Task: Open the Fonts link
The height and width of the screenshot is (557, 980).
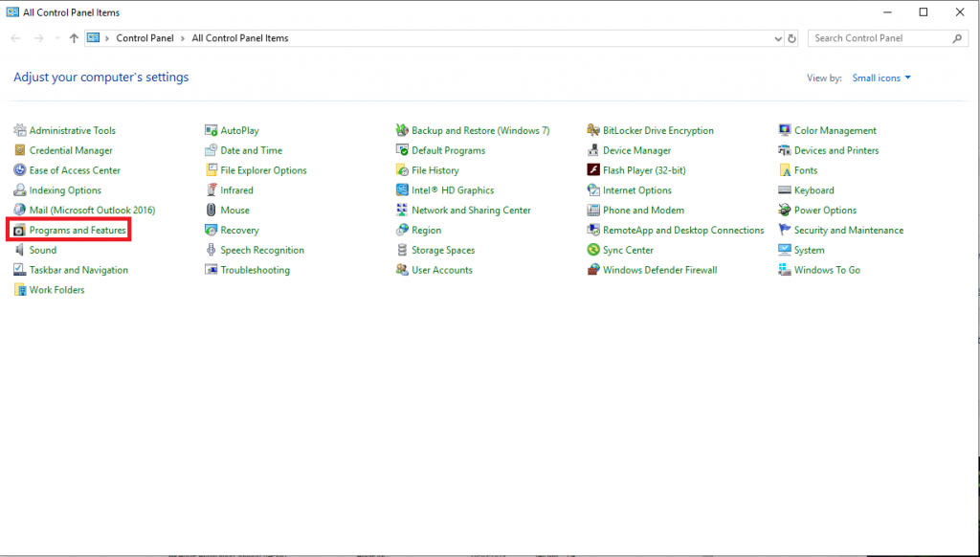Action: point(806,170)
